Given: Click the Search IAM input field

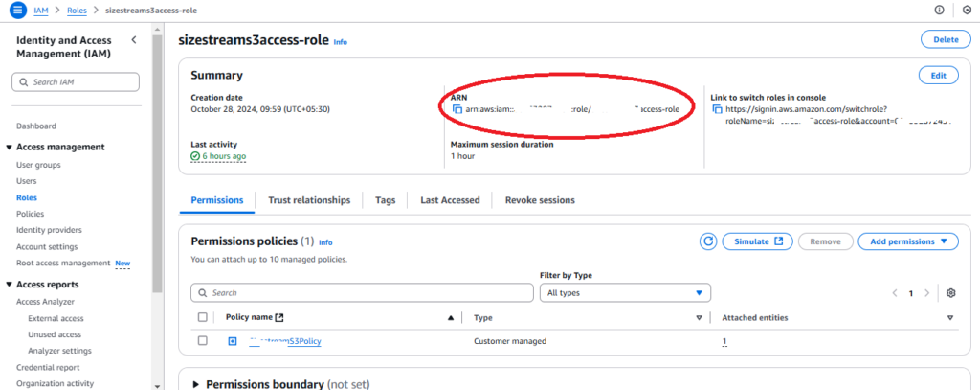Looking at the screenshot, I should [76, 82].
